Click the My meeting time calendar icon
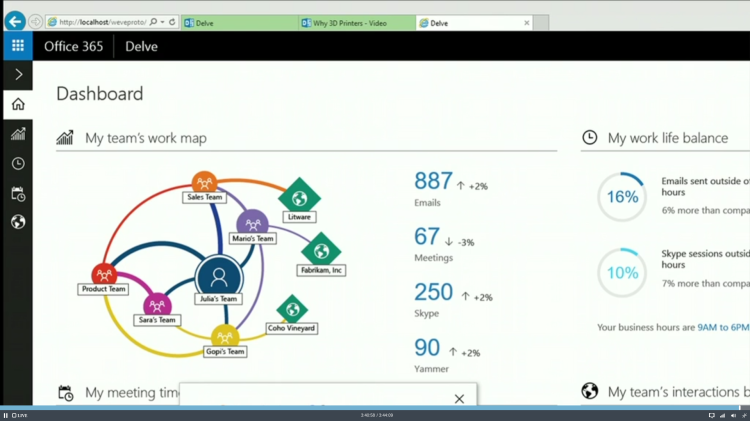Viewport: 750px width, 421px height. 66,393
